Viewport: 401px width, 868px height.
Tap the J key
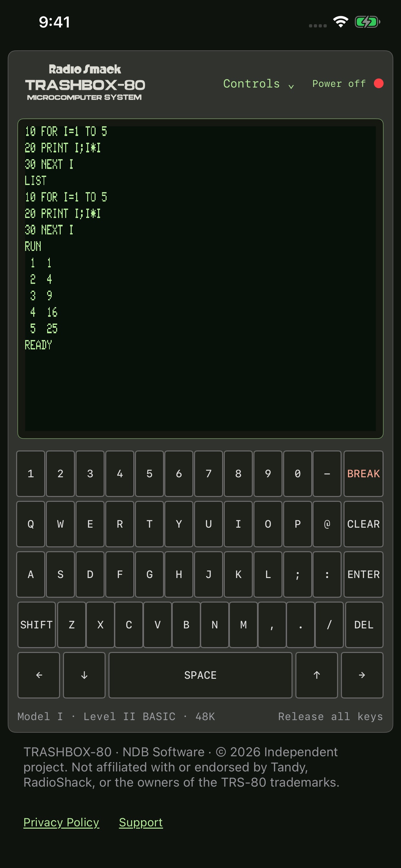(x=209, y=574)
